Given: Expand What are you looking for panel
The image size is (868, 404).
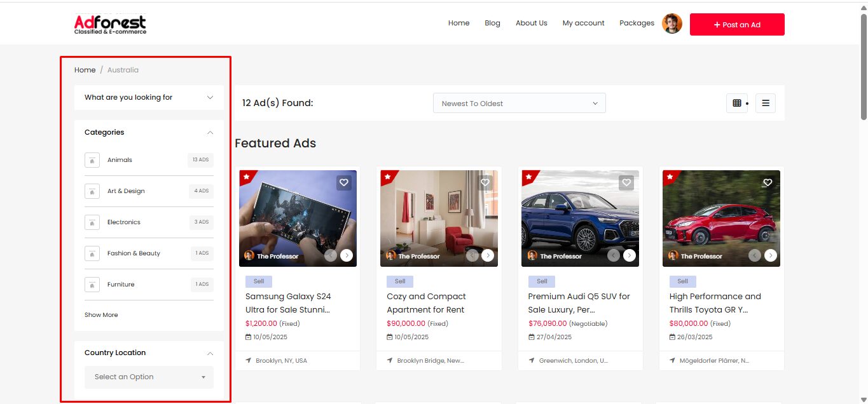Looking at the screenshot, I should [x=149, y=97].
